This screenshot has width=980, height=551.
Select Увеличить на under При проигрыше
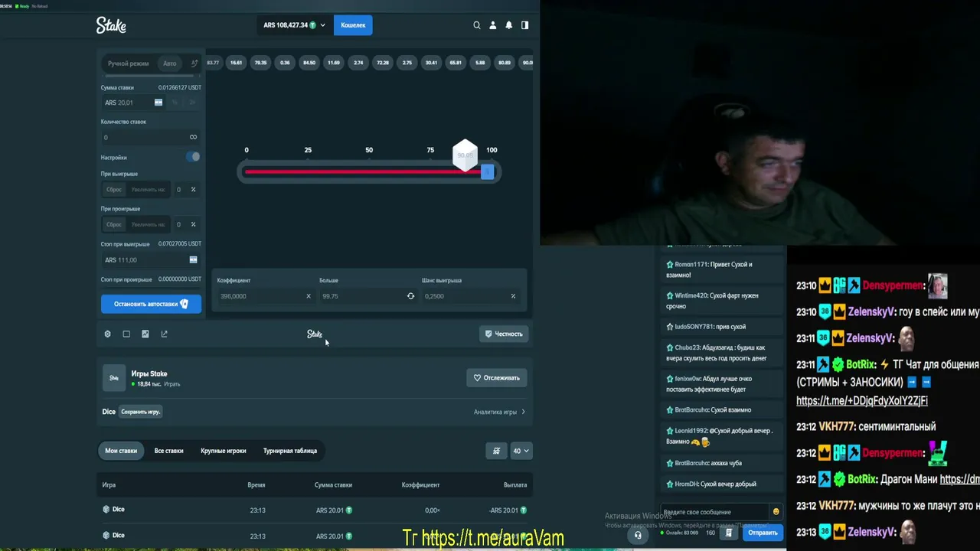point(148,225)
